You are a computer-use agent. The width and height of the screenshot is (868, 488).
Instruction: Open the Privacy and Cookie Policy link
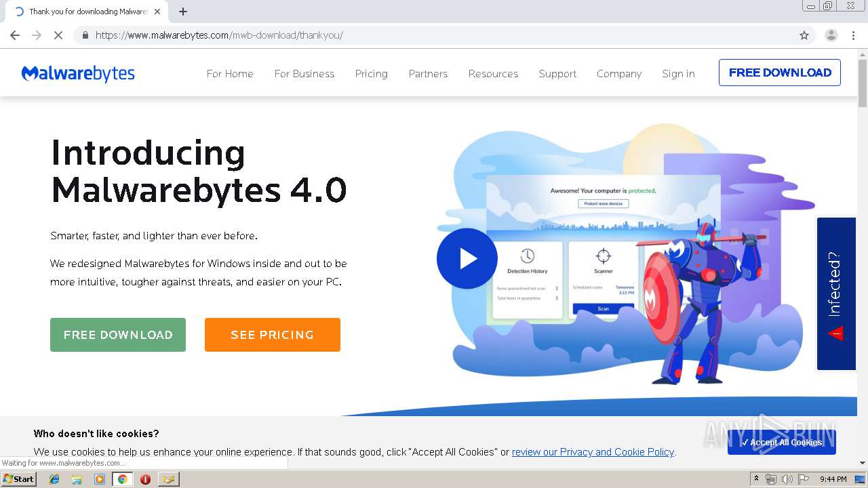[593, 451]
